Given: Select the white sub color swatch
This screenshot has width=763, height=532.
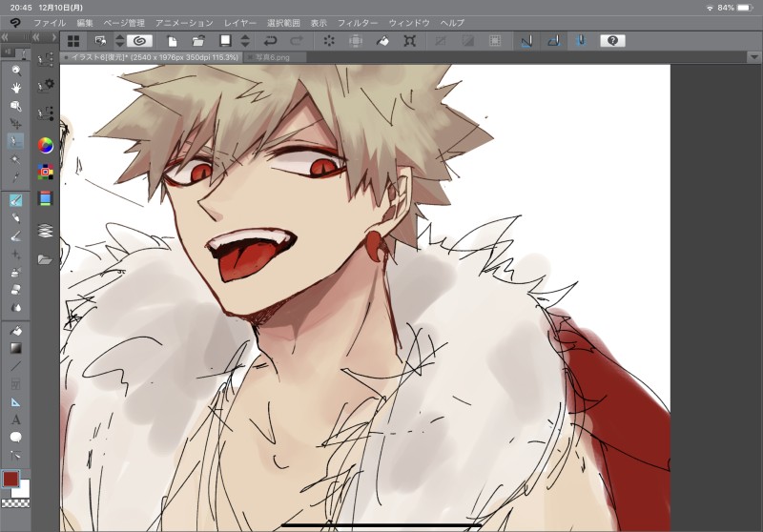Looking at the screenshot, I should (23, 490).
